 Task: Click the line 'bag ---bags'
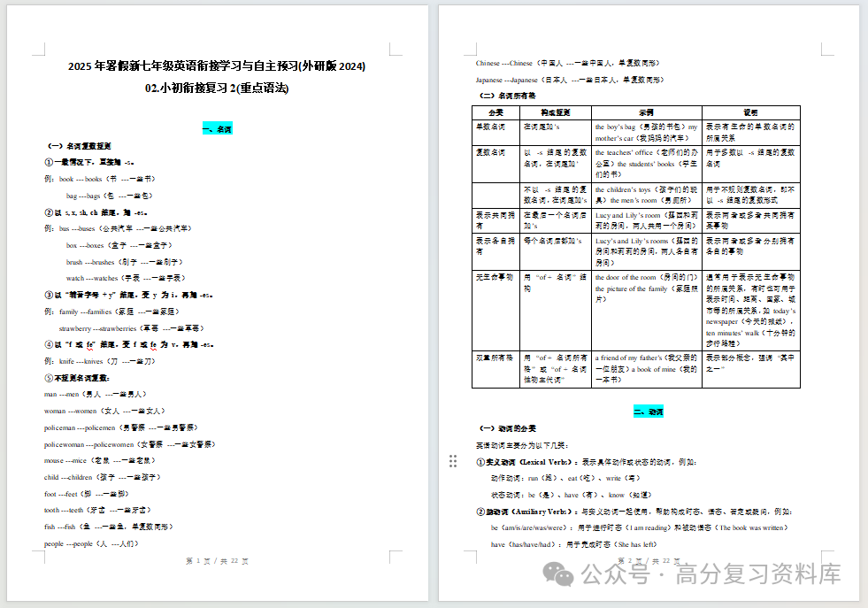click(109, 196)
